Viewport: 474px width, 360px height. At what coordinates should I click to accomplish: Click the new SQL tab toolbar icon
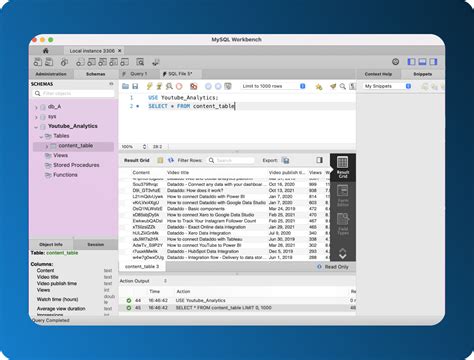(x=38, y=62)
